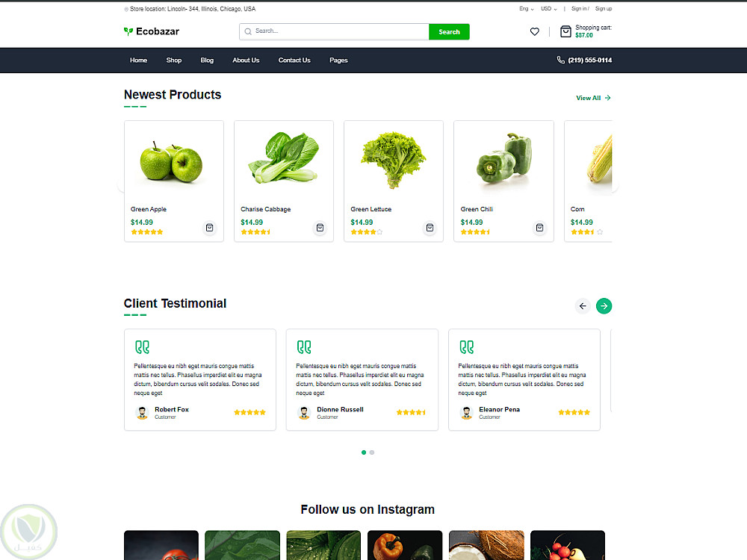The height and width of the screenshot is (560, 747).
Task: Show next testimonial with green arrow
Action: click(604, 305)
